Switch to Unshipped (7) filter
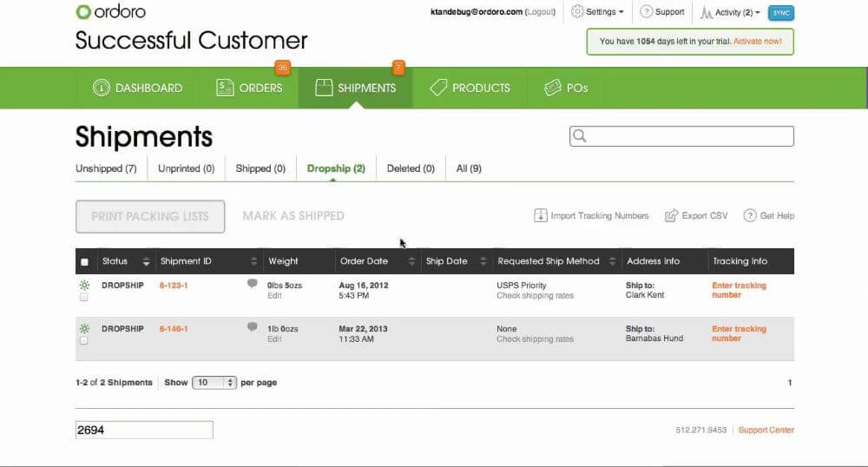This screenshot has height=467, width=868. [106, 168]
